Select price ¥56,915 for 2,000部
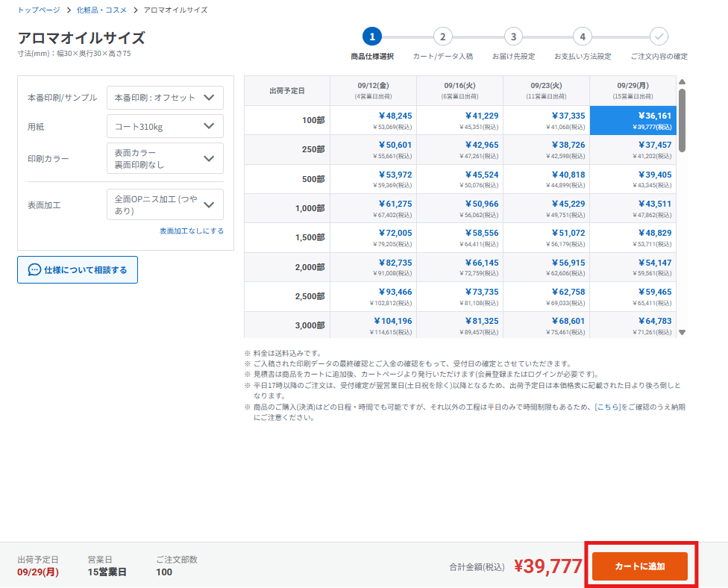Image resolution: width=728 pixels, height=588 pixels. click(547, 268)
